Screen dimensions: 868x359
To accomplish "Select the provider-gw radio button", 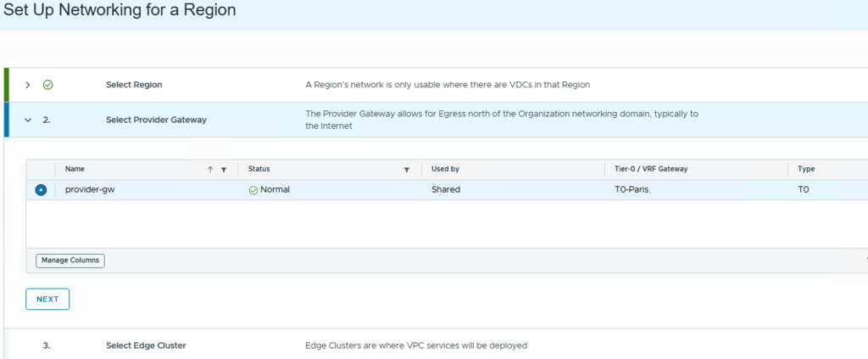I will coord(41,190).
